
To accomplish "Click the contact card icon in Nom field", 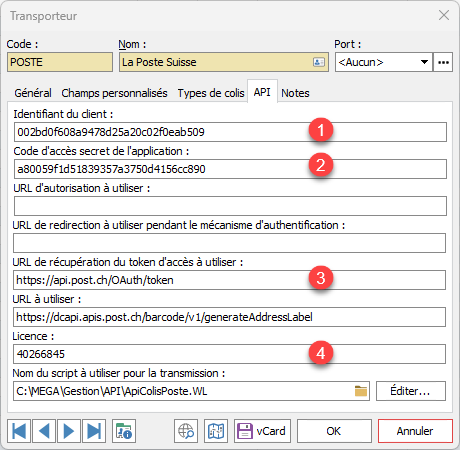I will tap(319, 62).
